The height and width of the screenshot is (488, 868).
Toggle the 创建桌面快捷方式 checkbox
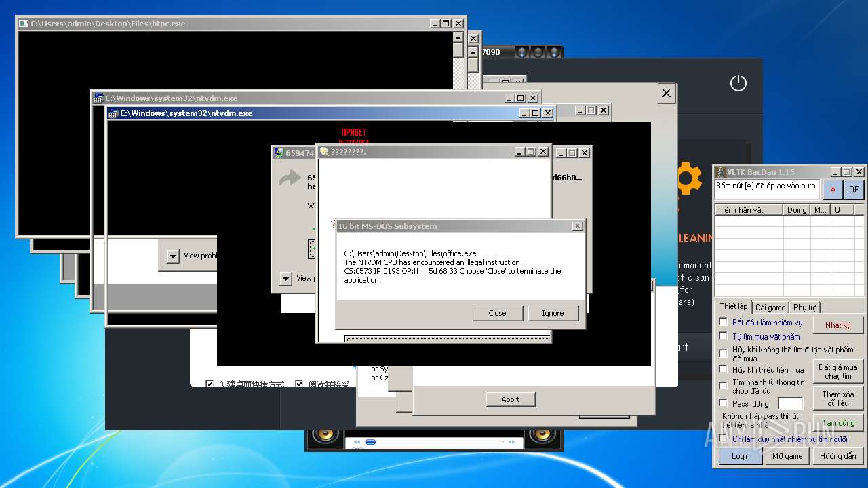[x=210, y=384]
